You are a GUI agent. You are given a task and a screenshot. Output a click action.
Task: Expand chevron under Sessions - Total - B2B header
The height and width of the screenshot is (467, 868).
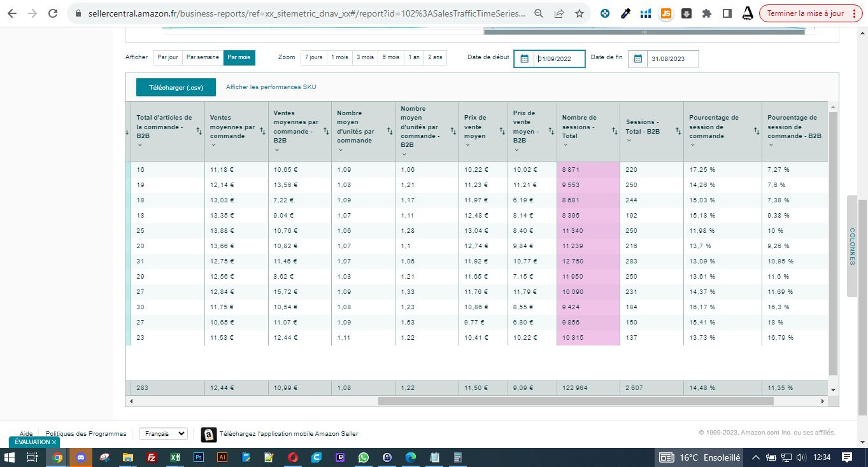[629, 141]
